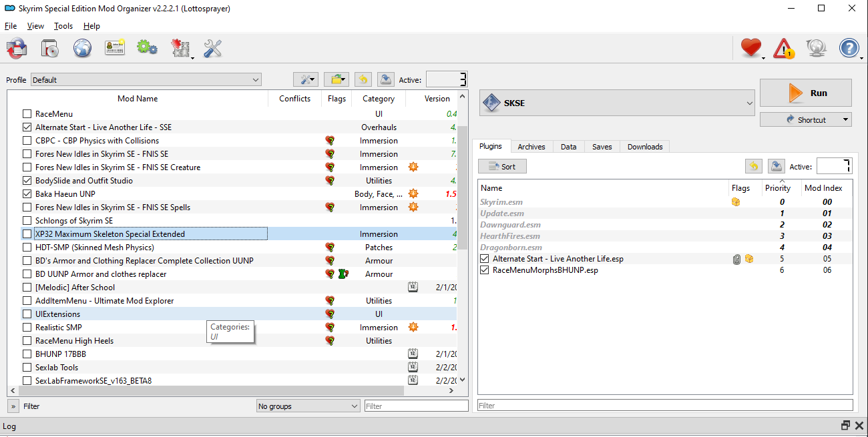Click the plugin Filter input field
The image size is (868, 437).
pos(665,405)
